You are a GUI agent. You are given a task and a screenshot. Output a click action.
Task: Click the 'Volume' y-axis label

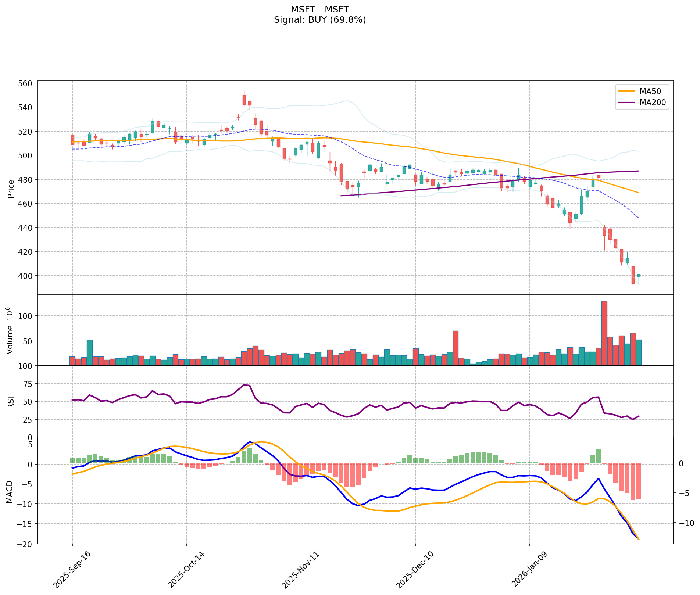point(11,330)
